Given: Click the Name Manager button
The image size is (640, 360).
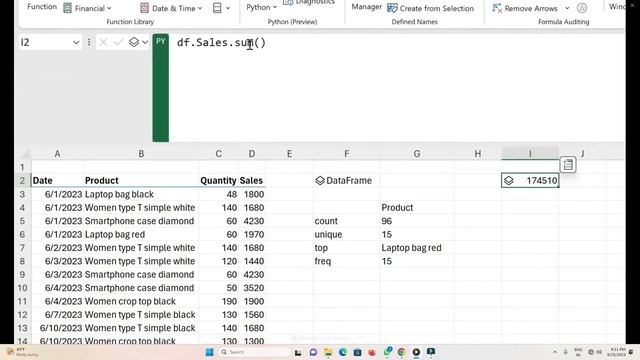Looking at the screenshot, I should [x=367, y=7].
